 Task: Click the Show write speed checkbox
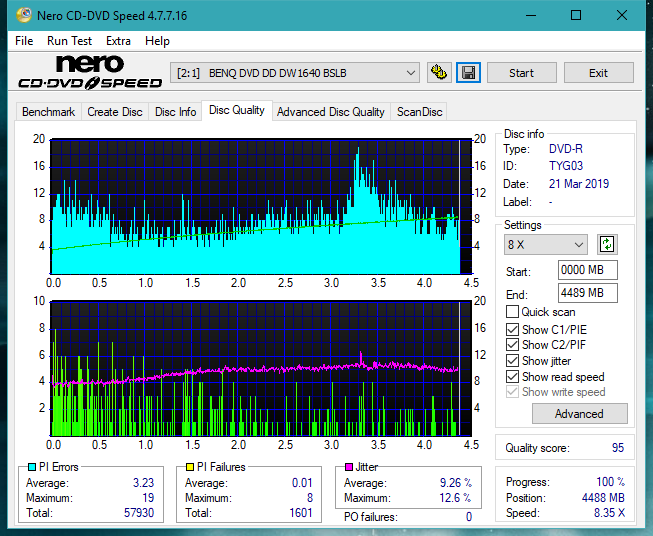coord(512,392)
